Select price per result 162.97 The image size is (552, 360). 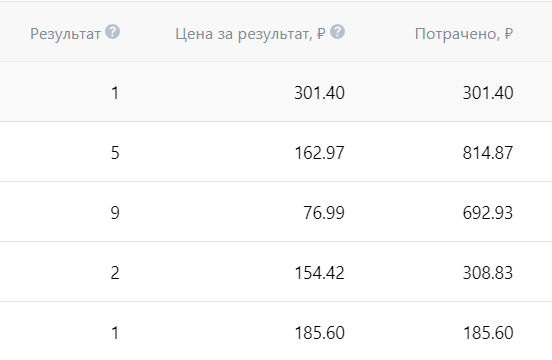click(319, 153)
